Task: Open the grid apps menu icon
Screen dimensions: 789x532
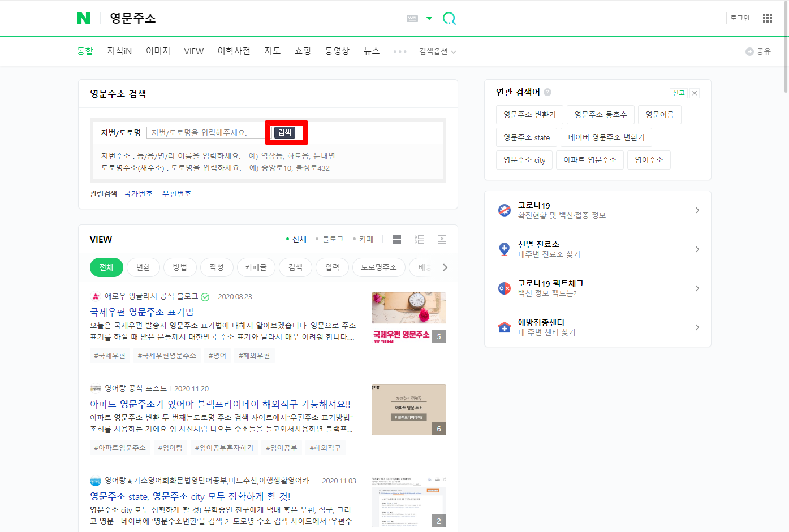Action: [x=768, y=18]
